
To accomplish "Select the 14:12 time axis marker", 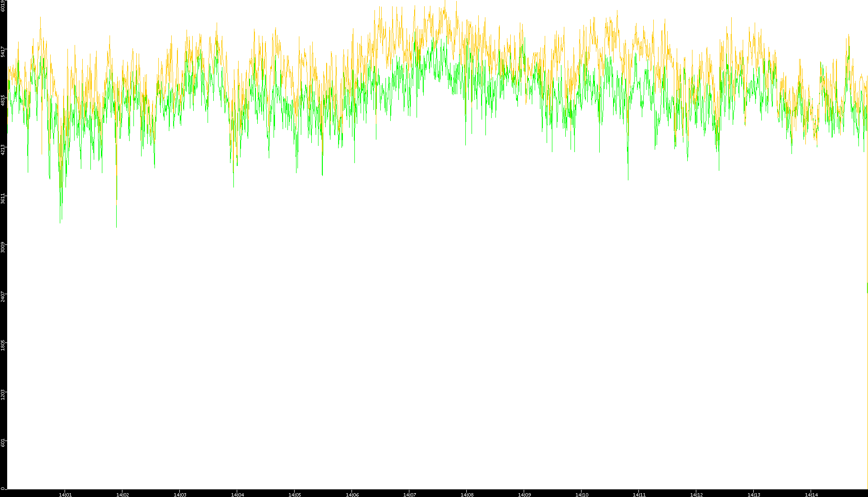I will point(696,495).
